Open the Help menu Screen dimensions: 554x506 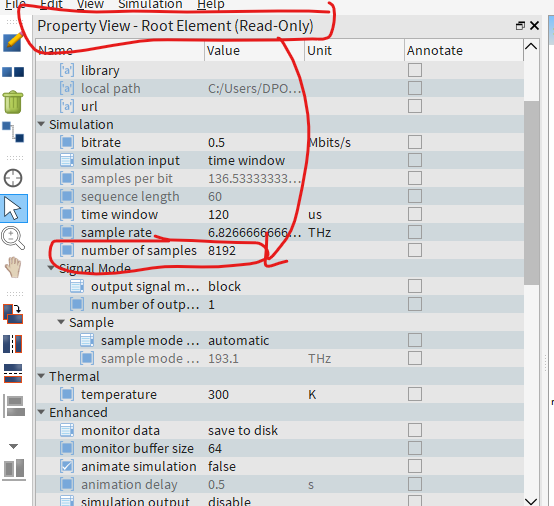[211, 5]
